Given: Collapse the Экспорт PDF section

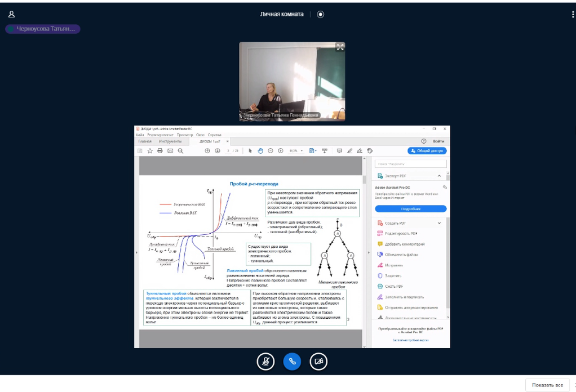Looking at the screenshot, I should point(439,176).
